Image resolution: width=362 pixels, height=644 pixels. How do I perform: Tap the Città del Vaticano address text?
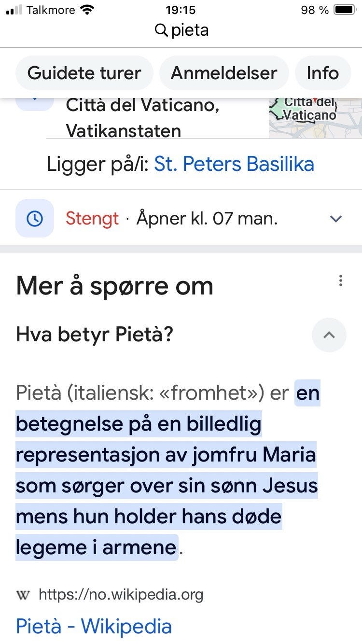(x=142, y=117)
